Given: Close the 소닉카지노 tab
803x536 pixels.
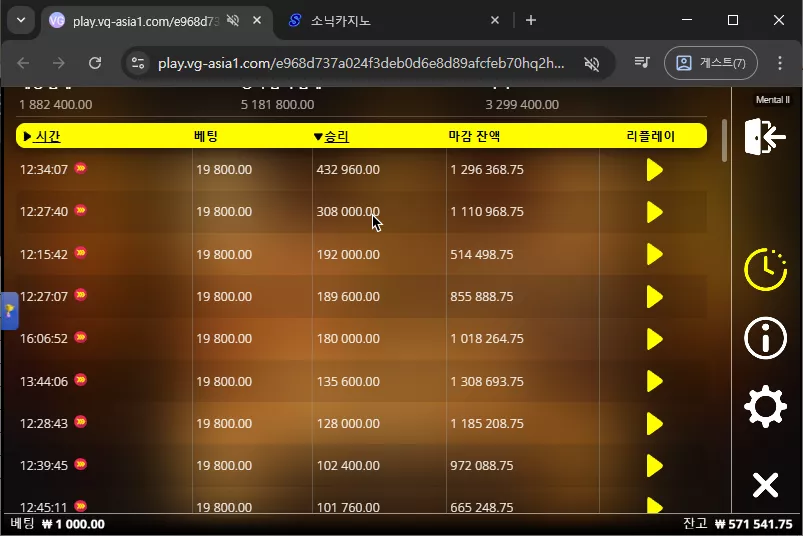Looking at the screenshot, I should pos(495,20).
